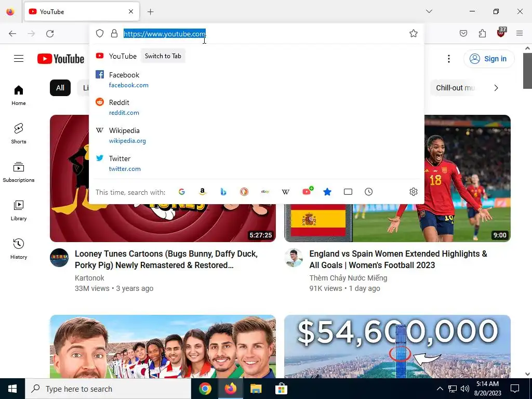
Task: Search this time with Bing
Action: pos(223,192)
